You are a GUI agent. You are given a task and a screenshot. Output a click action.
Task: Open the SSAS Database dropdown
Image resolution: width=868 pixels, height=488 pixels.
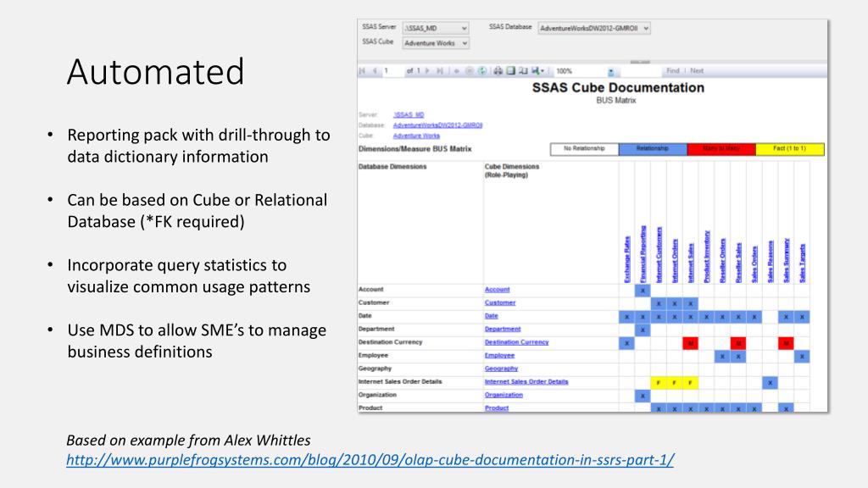(594, 28)
